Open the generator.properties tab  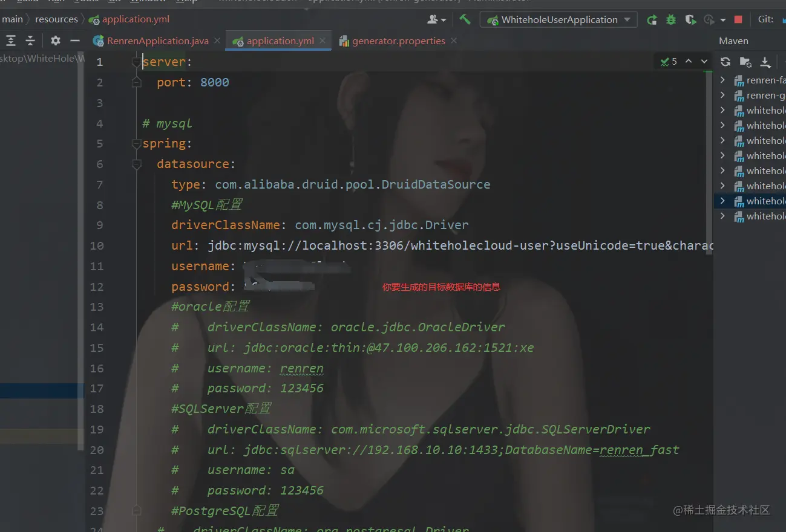coord(398,41)
